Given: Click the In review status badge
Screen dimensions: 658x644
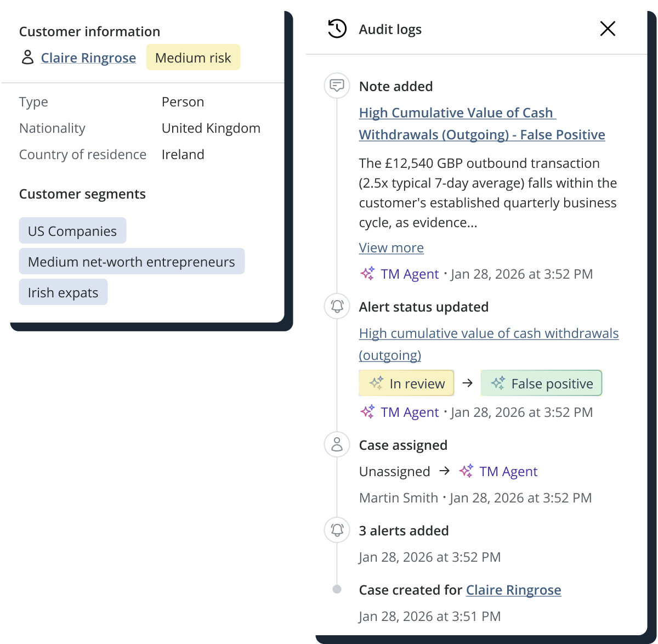Looking at the screenshot, I should coord(406,383).
